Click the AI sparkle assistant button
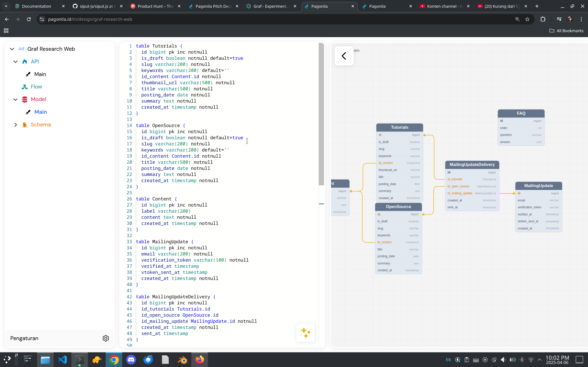588x367 pixels. [x=305, y=333]
